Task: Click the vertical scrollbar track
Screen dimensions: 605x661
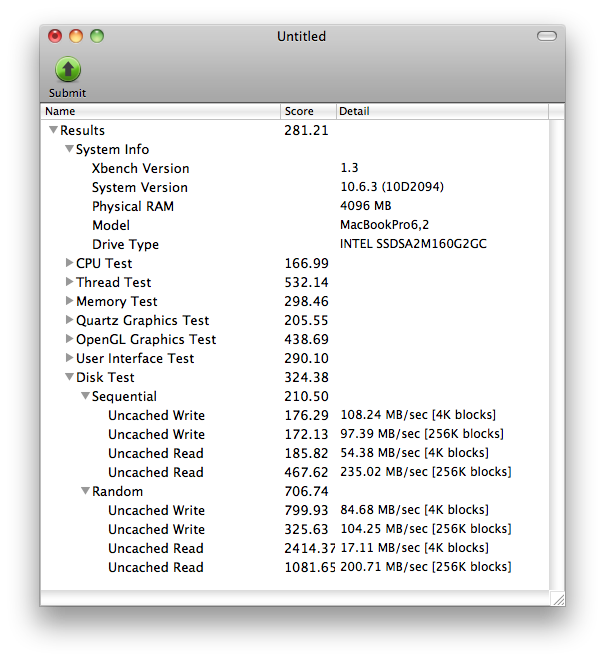Action: tap(557, 354)
